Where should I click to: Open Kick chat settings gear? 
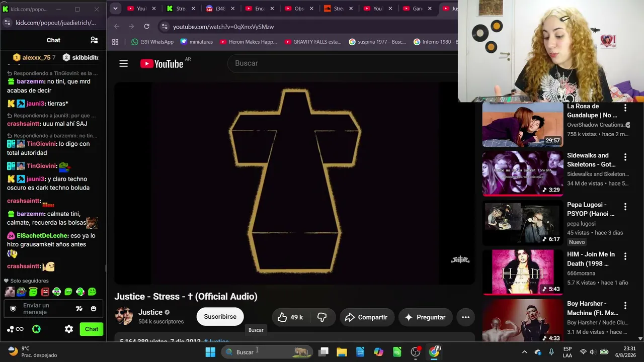pos(69,329)
